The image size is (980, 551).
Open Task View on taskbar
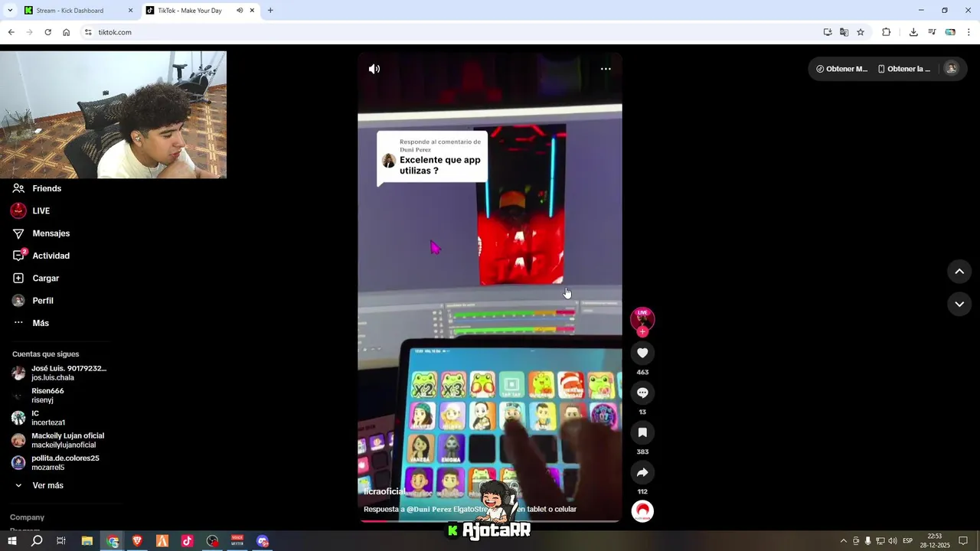coord(61,541)
